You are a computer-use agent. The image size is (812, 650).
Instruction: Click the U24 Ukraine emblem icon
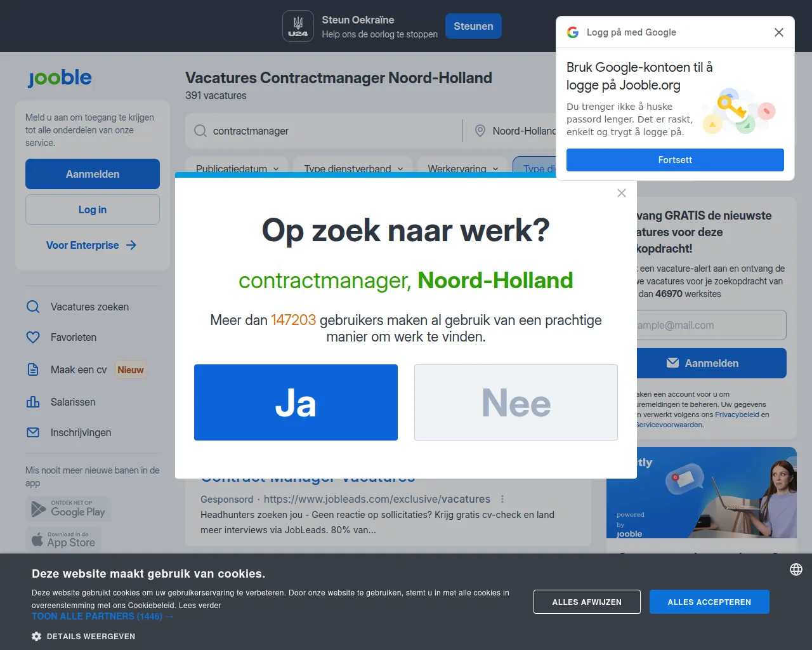pos(298,26)
